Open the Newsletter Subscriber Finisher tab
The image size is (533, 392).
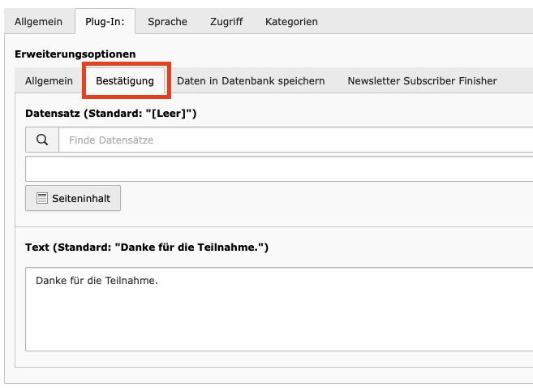[422, 81]
